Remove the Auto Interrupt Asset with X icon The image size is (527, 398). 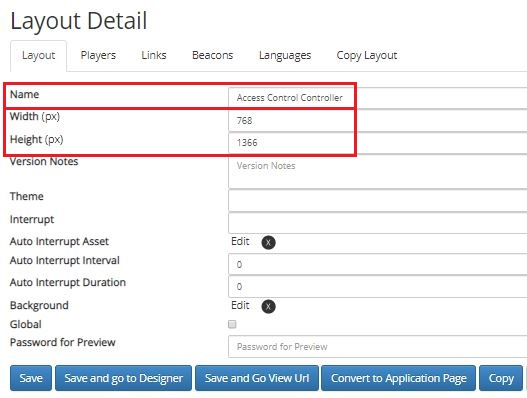(268, 242)
